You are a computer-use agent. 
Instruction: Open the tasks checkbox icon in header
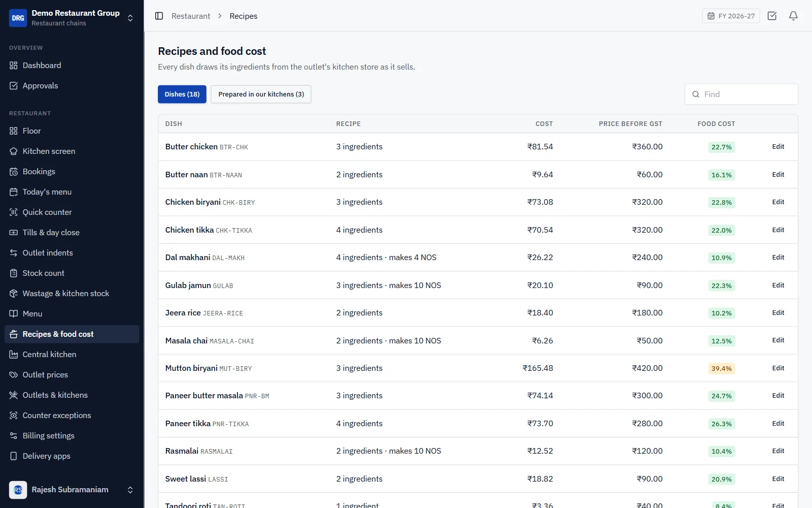tap(772, 16)
